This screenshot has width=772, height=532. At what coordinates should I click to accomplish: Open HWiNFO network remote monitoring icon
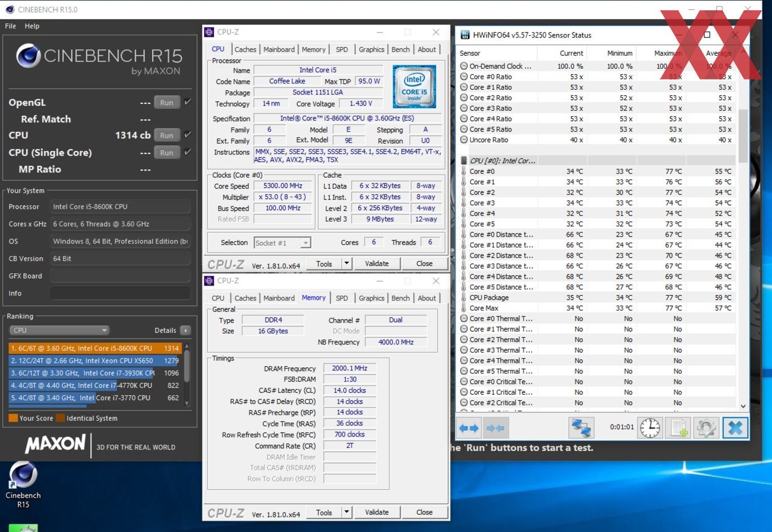[581, 428]
